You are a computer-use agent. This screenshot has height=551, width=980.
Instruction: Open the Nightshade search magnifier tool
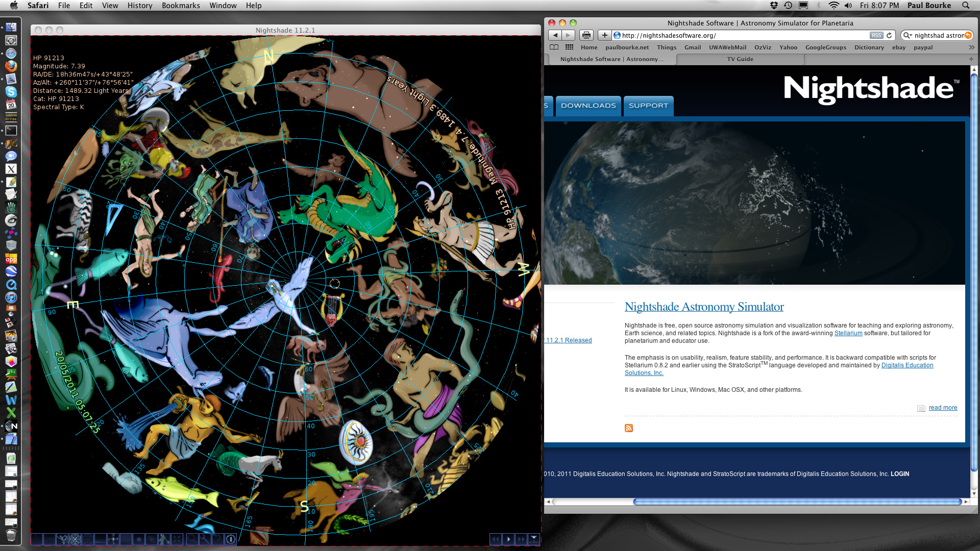tap(192, 539)
